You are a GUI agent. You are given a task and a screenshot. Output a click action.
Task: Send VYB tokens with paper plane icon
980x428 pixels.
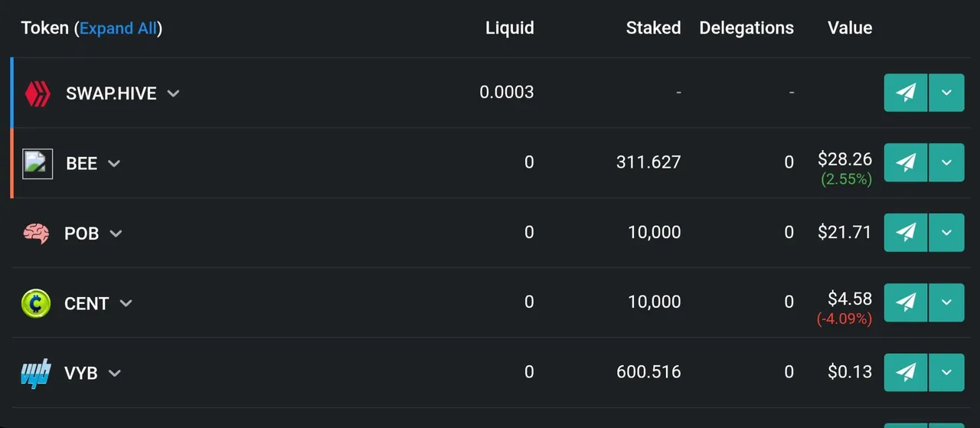pyautogui.click(x=906, y=372)
